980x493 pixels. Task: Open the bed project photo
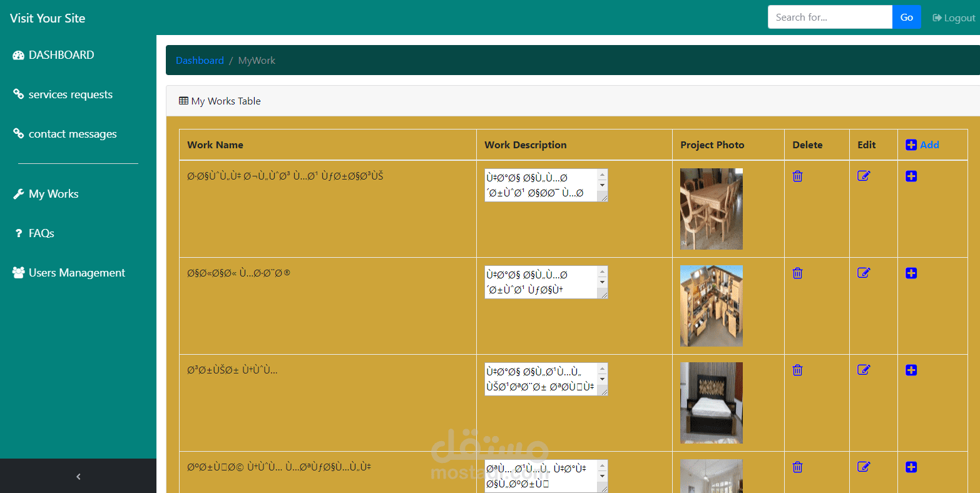(x=712, y=403)
